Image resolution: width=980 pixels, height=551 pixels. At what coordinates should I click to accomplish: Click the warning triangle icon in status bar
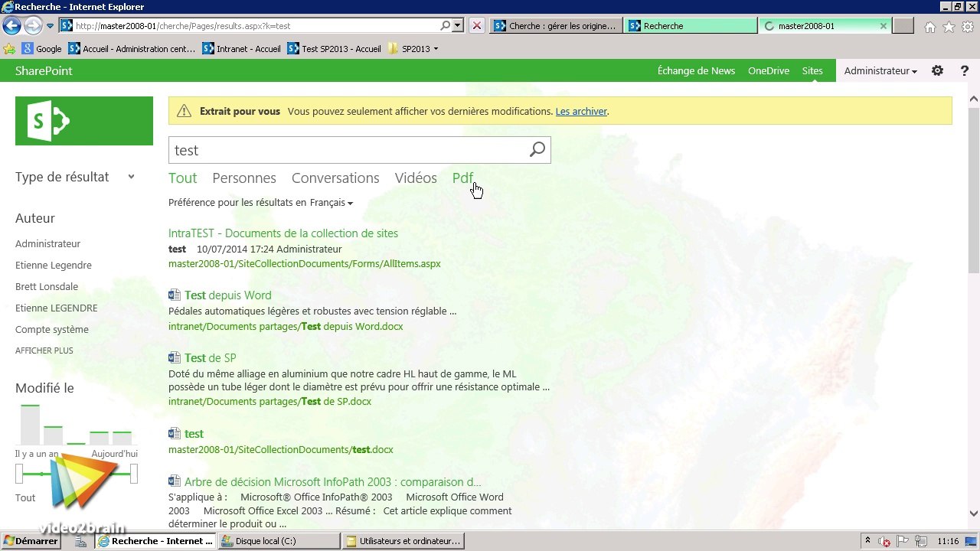pyautogui.click(x=184, y=112)
